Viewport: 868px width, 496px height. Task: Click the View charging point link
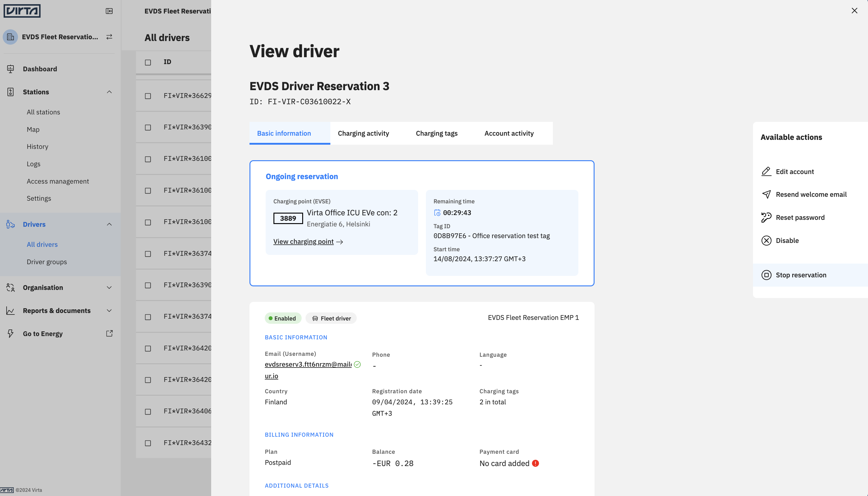point(303,241)
